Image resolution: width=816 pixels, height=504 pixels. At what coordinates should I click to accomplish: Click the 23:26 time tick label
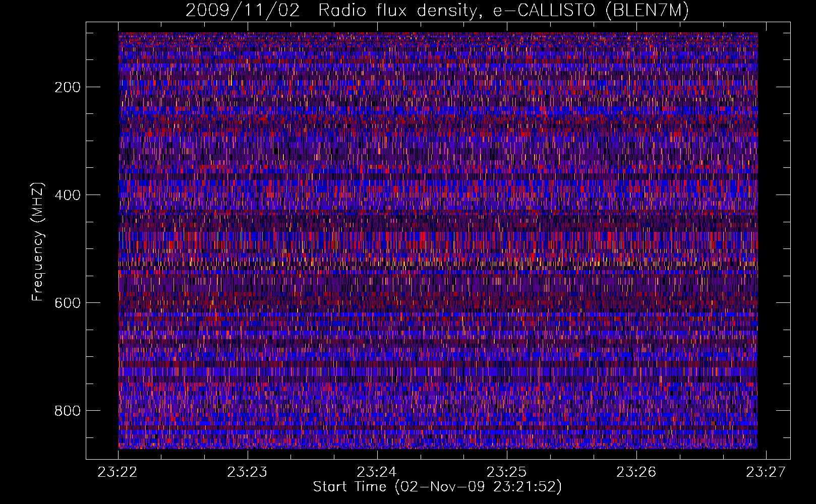[636, 472]
